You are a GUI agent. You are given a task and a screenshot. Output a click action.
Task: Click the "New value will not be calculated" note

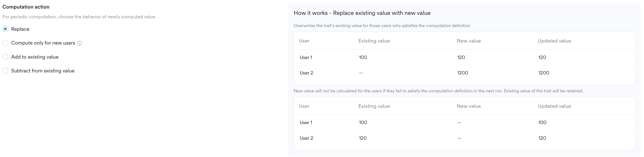coord(438,91)
